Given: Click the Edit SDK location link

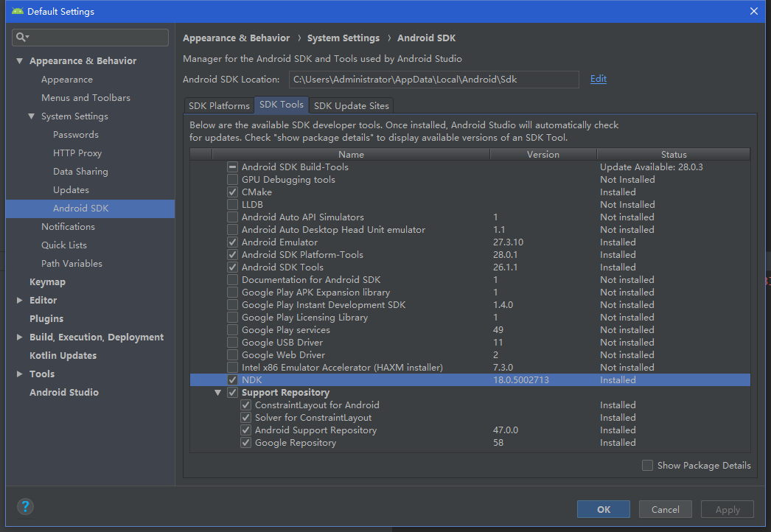Looking at the screenshot, I should point(599,79).
